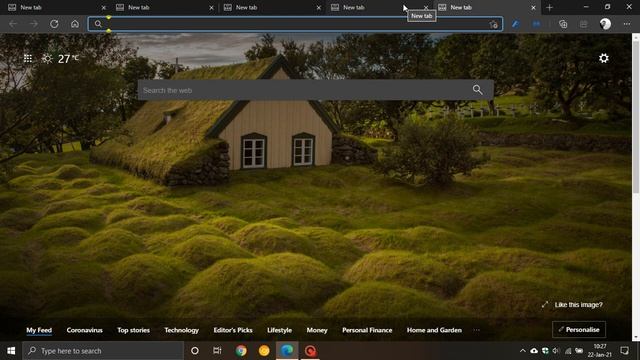Click the browser back arrow

(x=13, y=24)
